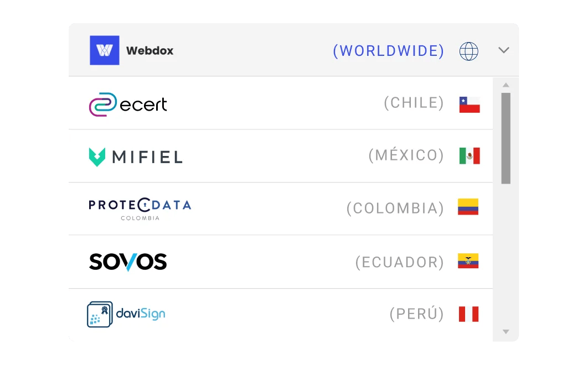Choose the (COLOMBIA) option label
This screenshot has height=365, width=588.
pyautogui.click(x=395, y=208)
